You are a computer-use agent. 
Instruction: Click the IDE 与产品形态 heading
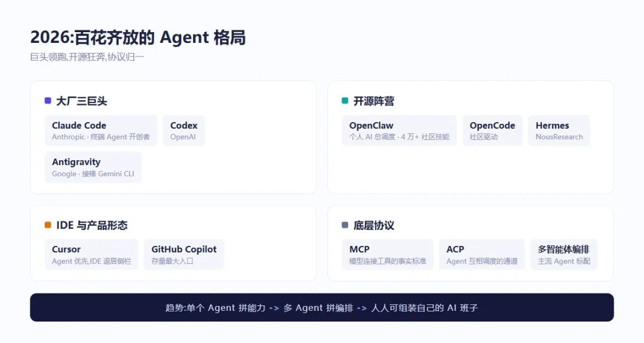tap(92, 225)
